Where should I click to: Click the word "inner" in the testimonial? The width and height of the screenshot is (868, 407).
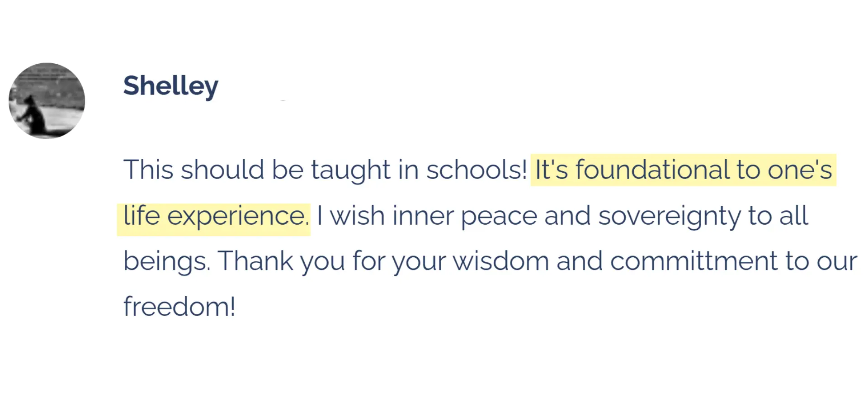tap(423, 216)
